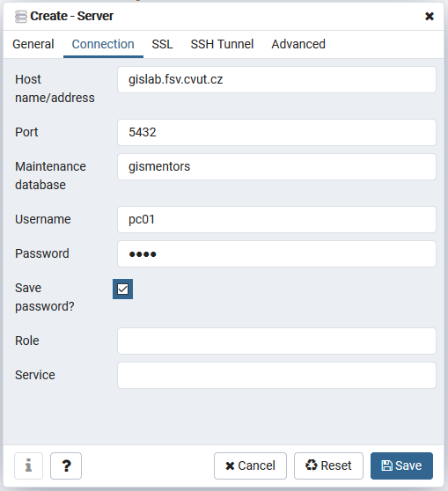Save the server configuration
This screenshot has width=448, height=491.
click(401, 465)
